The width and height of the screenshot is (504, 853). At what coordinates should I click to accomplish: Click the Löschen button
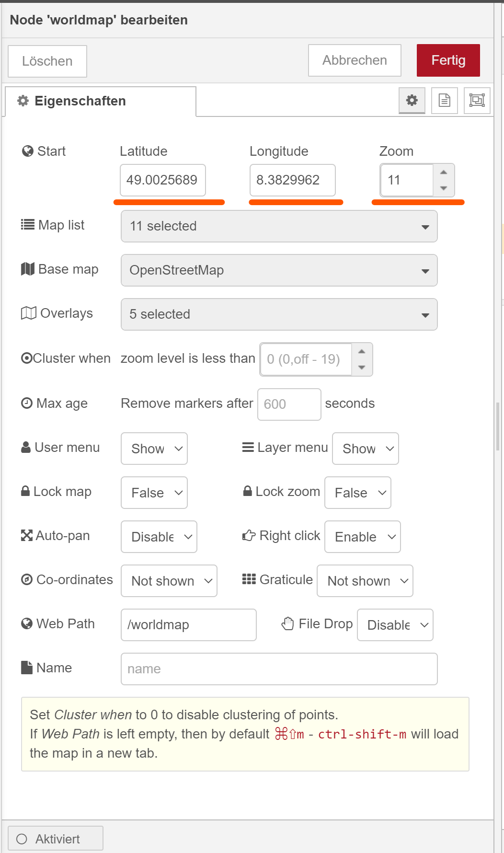click(47, 61)
